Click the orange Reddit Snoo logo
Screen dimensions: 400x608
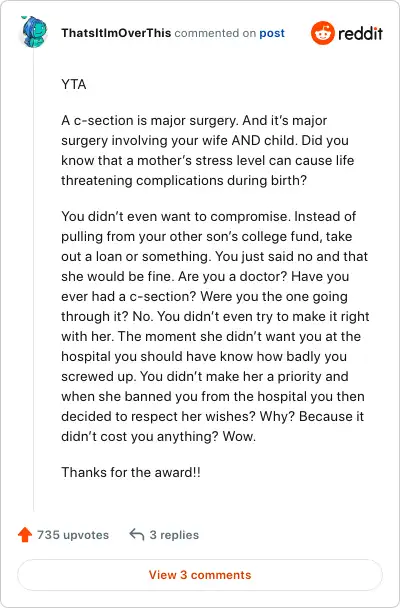point(322,33)
